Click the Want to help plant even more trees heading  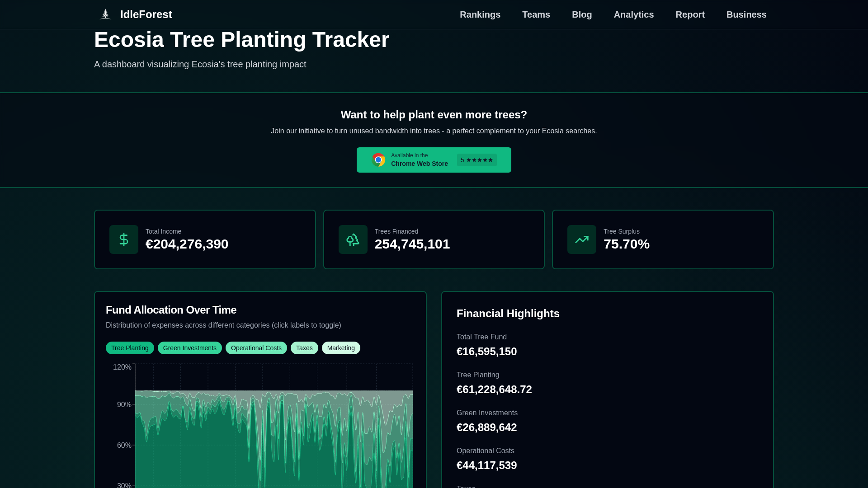[x=434, y=115]
